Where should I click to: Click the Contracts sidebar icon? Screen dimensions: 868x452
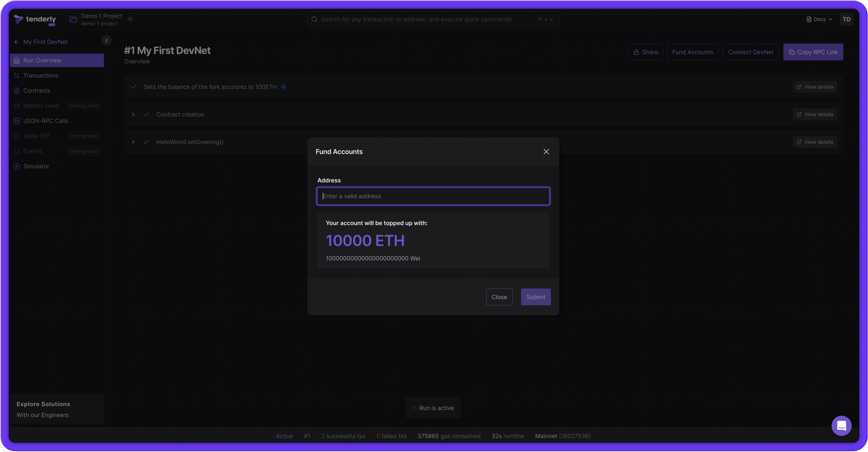pyautogui.click(x=17, y=91)
